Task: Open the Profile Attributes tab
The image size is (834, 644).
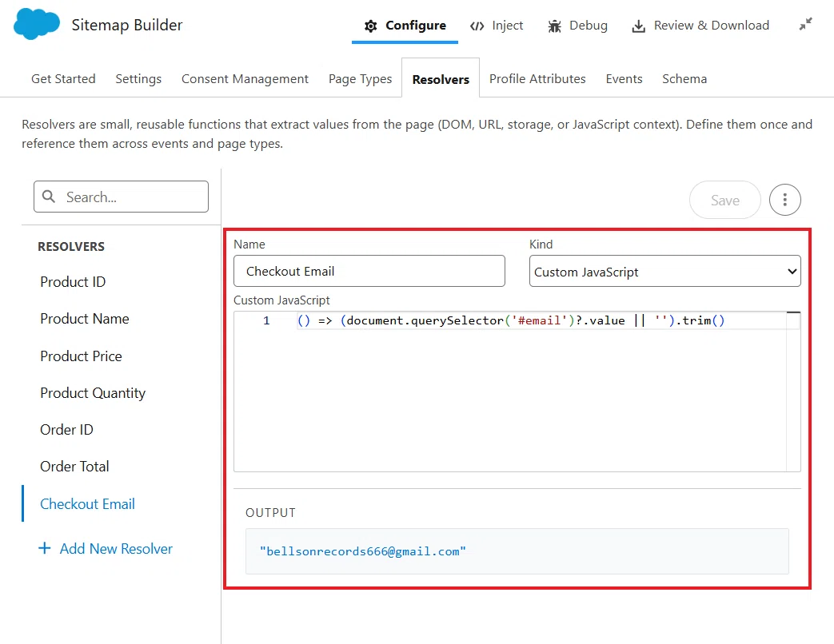Action: tap(537, 78)
